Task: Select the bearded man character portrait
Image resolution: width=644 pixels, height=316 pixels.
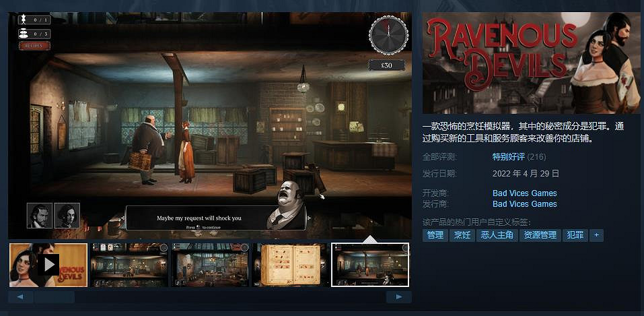Action: (x=39, y=216)
